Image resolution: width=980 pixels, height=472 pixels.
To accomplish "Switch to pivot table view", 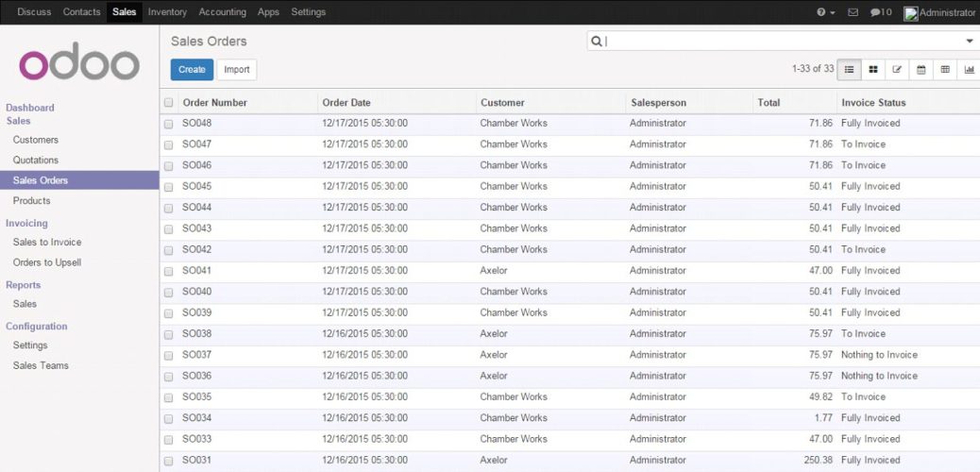I will pyautogui.click(x=945, y=70).
